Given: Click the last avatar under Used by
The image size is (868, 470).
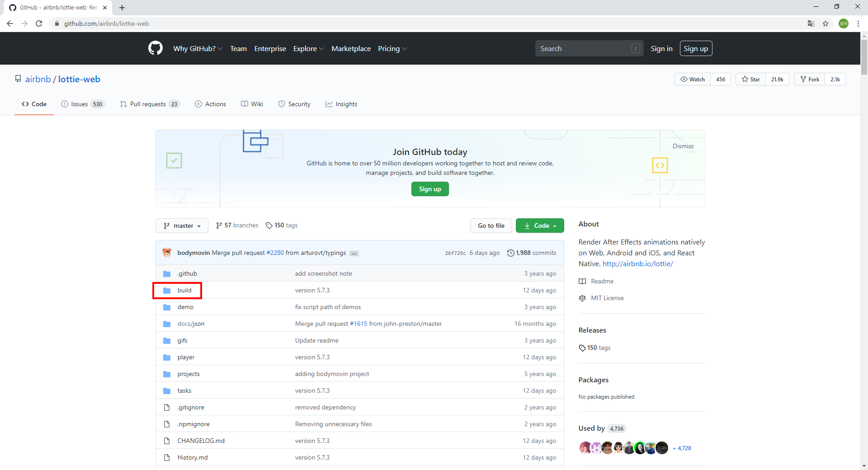Looking at the screenshot, I should coord(662,448).
